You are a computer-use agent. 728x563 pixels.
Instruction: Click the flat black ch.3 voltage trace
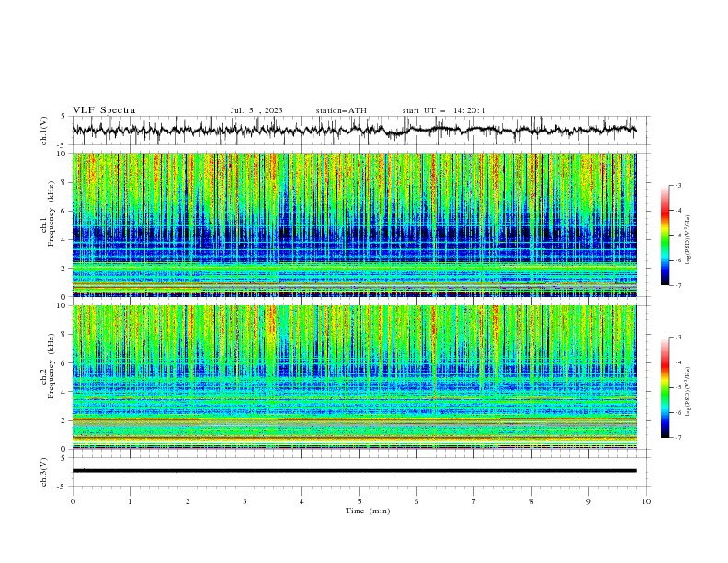[354, 471]
